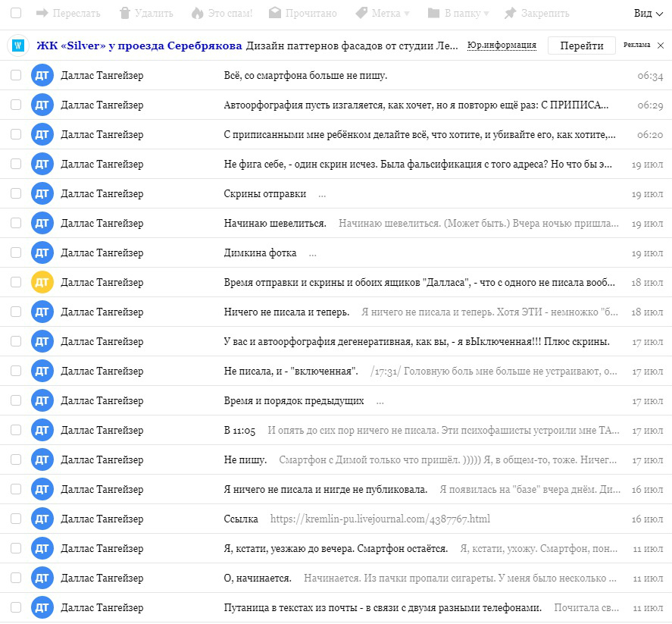Click the Закрепить pin icon
Screen dimensions: 672x624
(510, 13)
